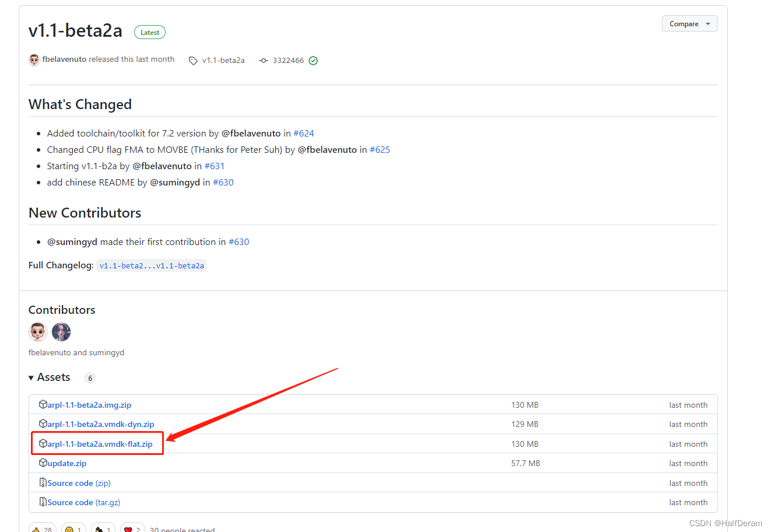This screenshot has width=771, height=532.
Task: Click the '130 MB' size of img.zip
Action: pos(525,405)
